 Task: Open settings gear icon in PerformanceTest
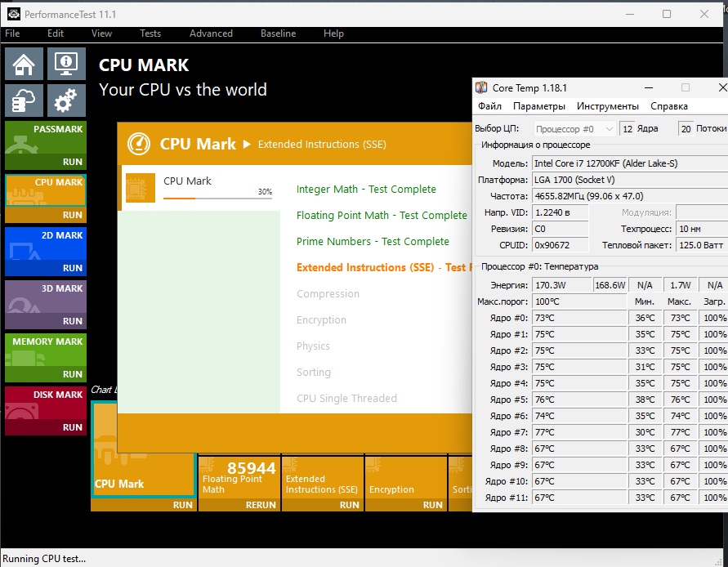(65, 101)
